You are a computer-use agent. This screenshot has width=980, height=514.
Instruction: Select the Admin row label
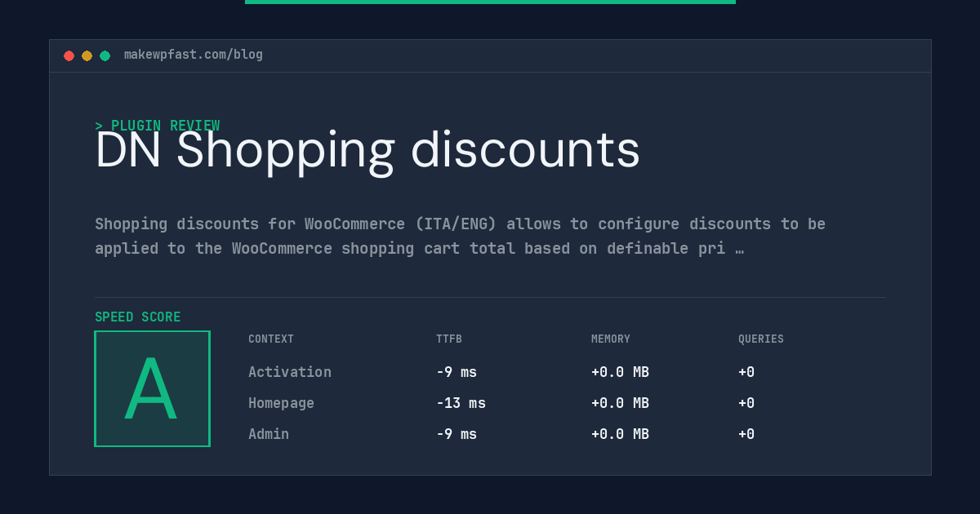click(269, 434)
